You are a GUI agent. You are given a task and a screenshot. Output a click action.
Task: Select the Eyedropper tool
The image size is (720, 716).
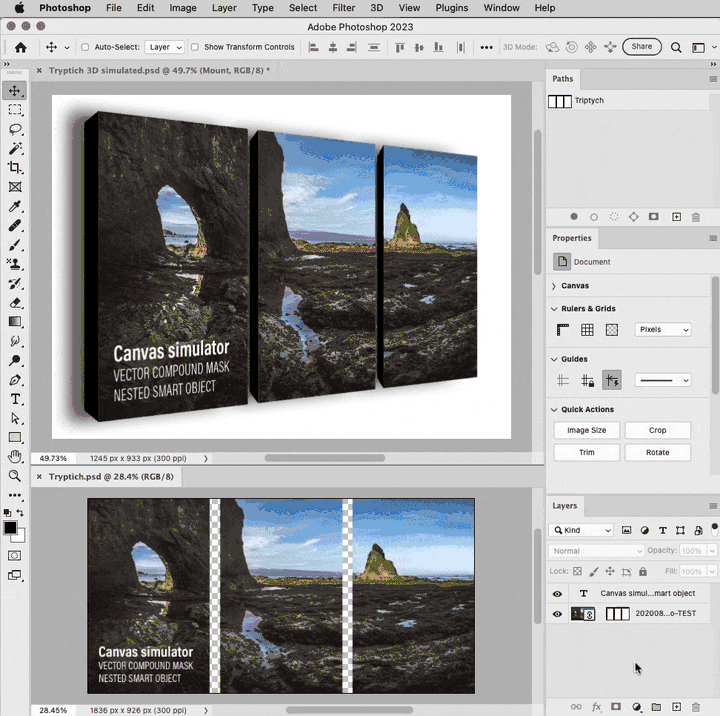(x=15, y=207)
